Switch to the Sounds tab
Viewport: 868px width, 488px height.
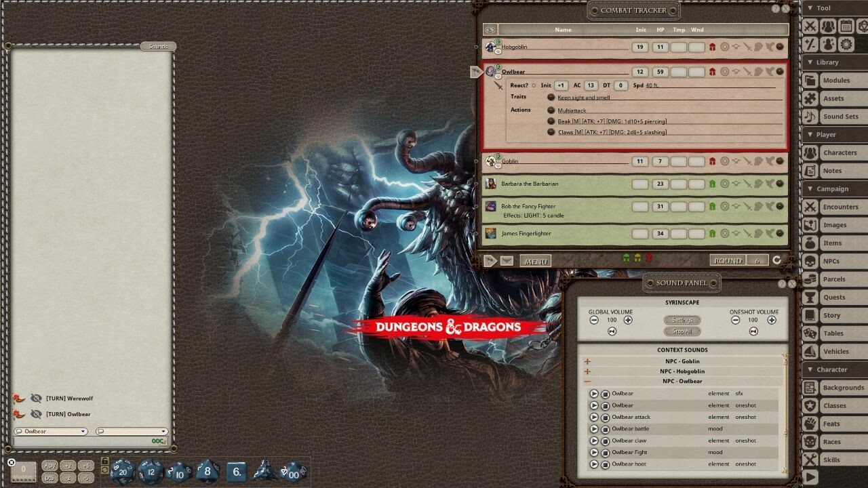click(x=158, y=46)
